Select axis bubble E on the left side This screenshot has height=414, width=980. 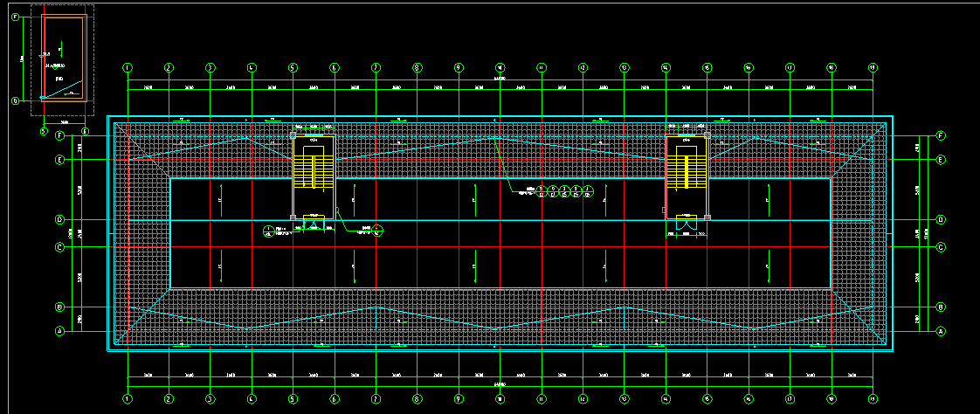[x=60, y=160]
